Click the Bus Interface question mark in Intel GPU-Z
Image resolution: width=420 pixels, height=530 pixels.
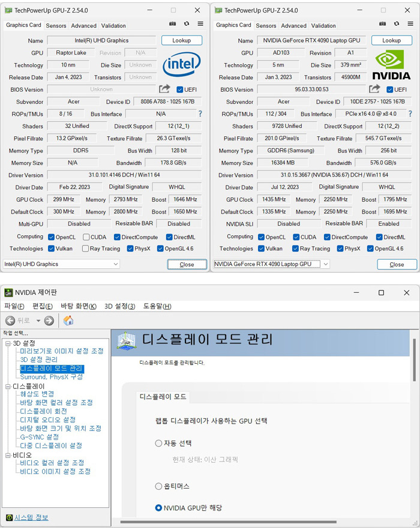(200, 113)
